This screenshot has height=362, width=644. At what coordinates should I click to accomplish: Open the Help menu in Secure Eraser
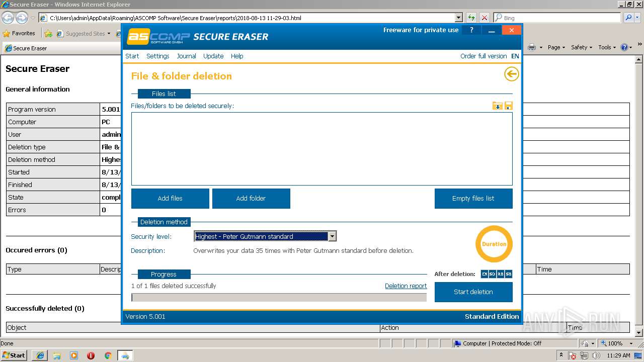tap(237, 56)
